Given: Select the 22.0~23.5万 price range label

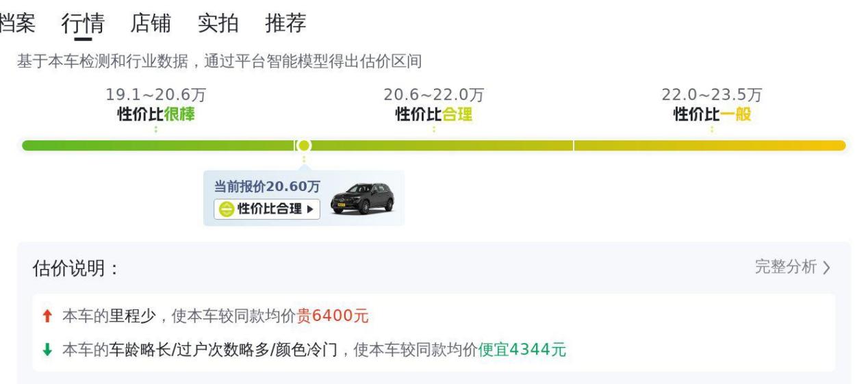Looking at the screenshot, I should point(712,95).
